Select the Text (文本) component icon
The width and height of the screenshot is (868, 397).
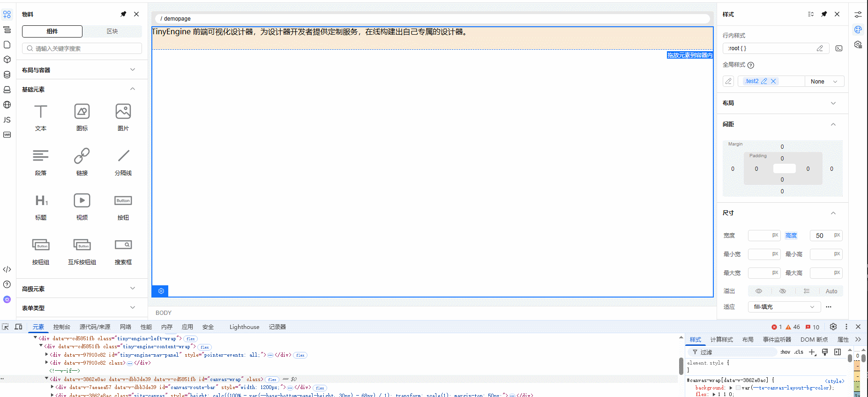(x=41, y=112)
